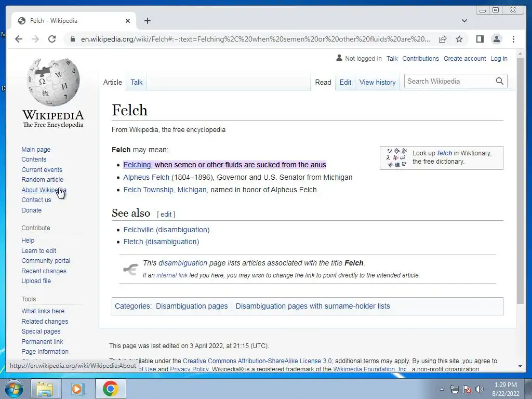
Task: Open the Action Center flag icon
Action: click(x=467, y=389)
